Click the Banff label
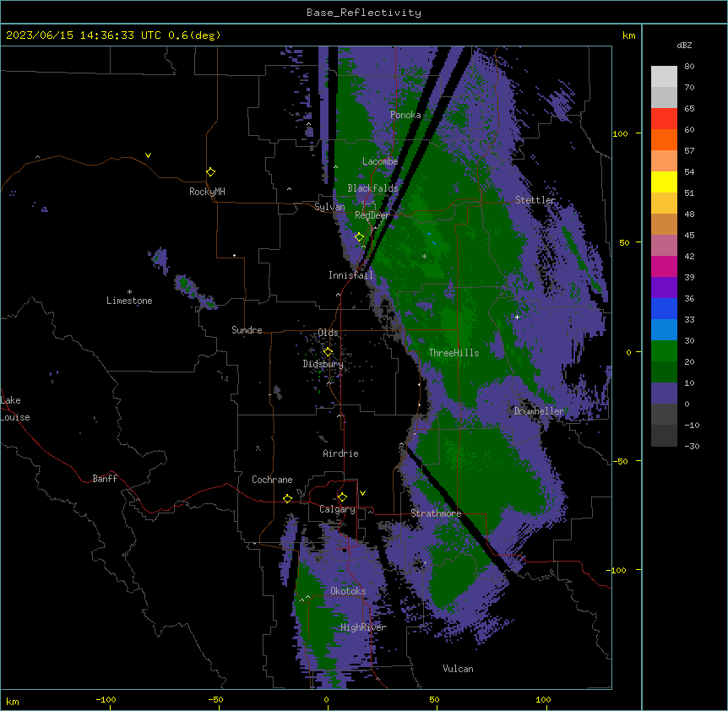 tap(105, 479)
